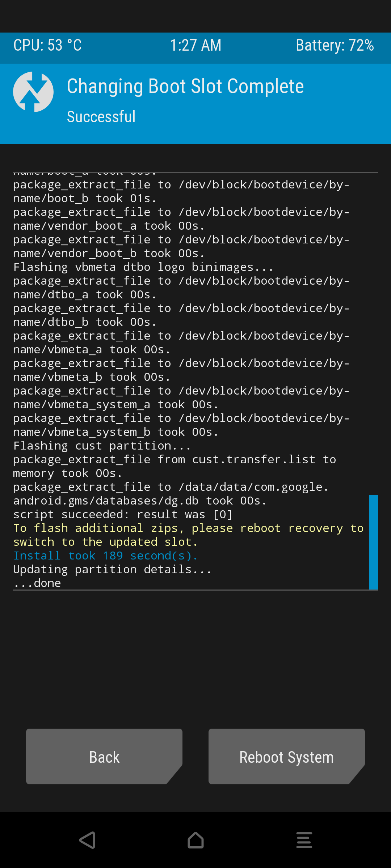This screenshot has width=391, height=868.
Task: Tap the Changing Boot Slot Complete title
Action: (x=185, y=86)
